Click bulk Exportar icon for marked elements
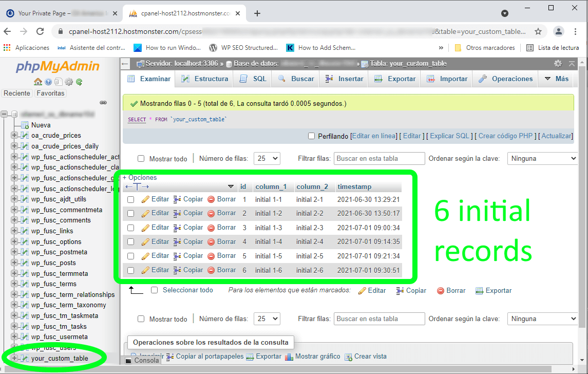This screenshot has width=588, height=374. [479, 291]
